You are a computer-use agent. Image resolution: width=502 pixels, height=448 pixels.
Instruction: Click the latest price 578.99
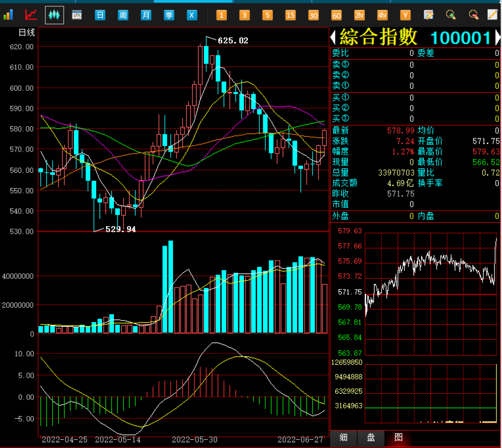[401, 130]
